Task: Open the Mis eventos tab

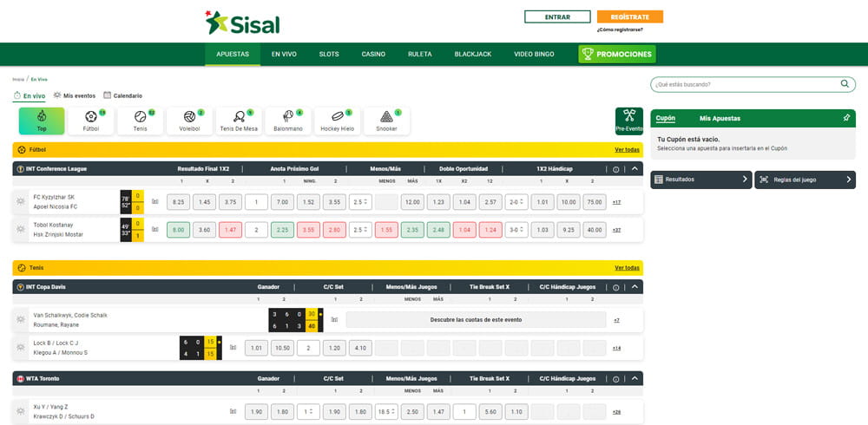Action: point(74,95)
